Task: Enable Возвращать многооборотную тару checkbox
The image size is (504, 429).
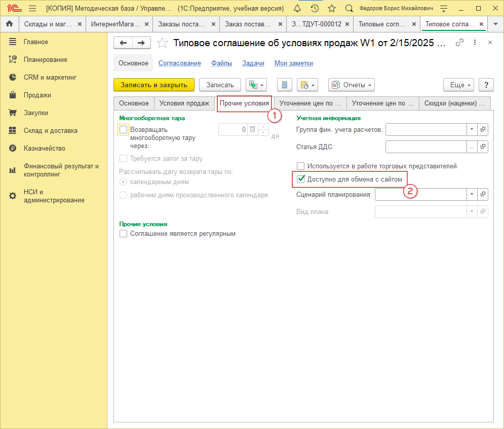Action: tap(123, 130)
